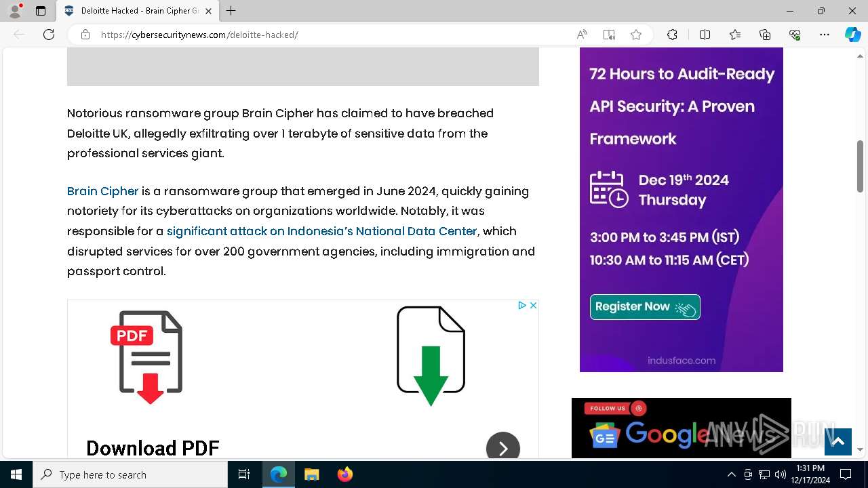This screenshot has width=868, height=488.
Task: Click the address bar URL
Action: pyautogui.click(x=199, y=35)
